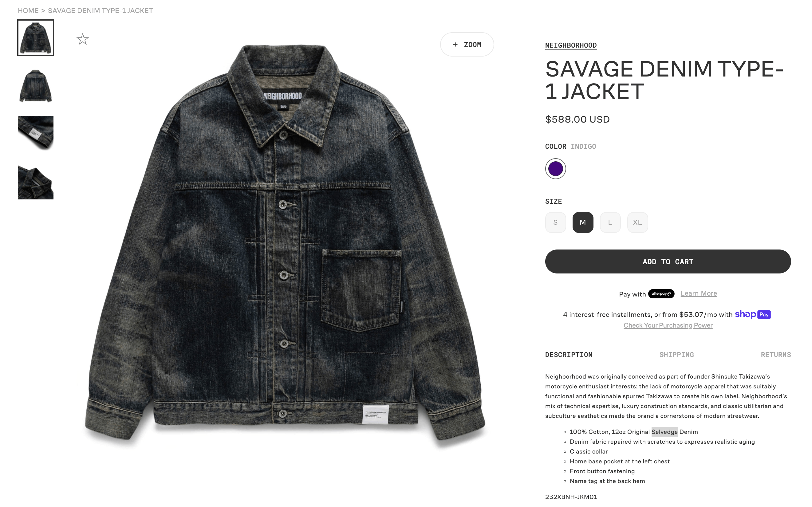Add jacket to wishlist with star icon
The image size is (812, 507).
(82, 39)
